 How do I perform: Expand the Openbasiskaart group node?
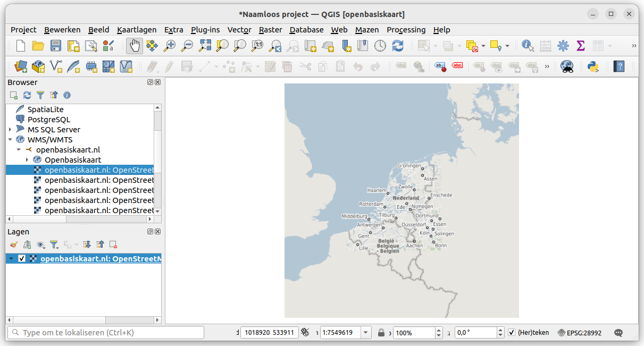click(27, 160)
